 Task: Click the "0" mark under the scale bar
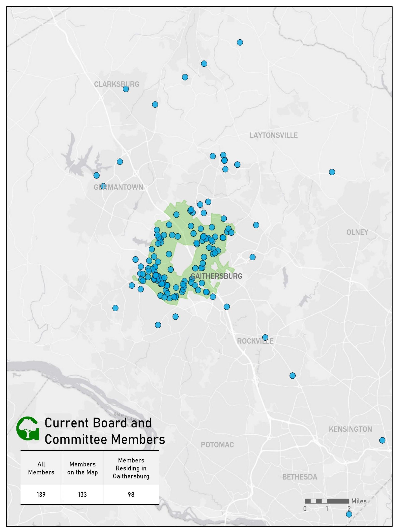tap(305, 509)
